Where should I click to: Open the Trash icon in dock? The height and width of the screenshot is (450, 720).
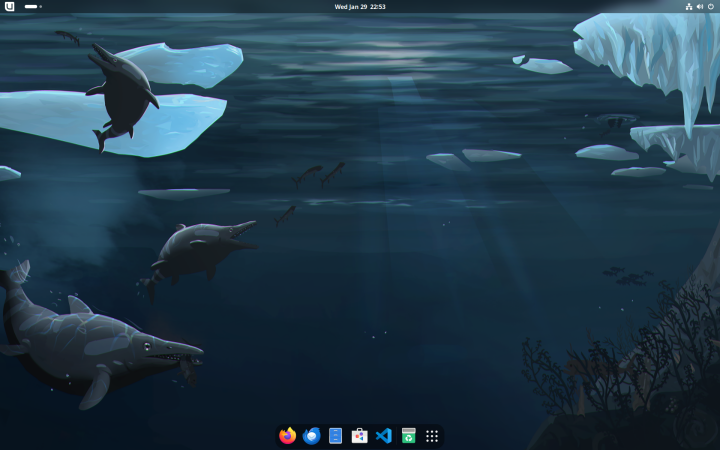coord(408,436)
